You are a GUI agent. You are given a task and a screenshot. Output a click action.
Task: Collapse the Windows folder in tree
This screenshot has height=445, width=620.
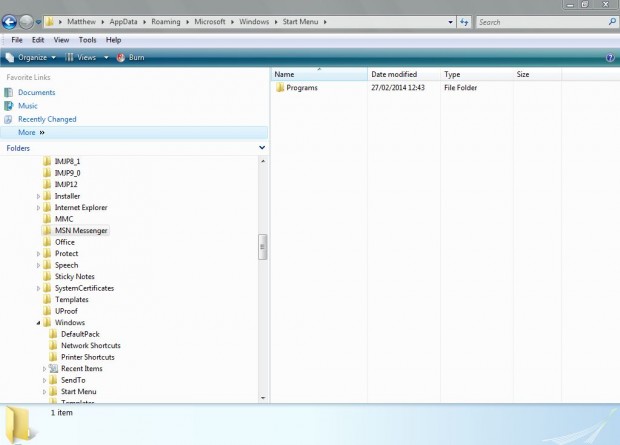38,323
